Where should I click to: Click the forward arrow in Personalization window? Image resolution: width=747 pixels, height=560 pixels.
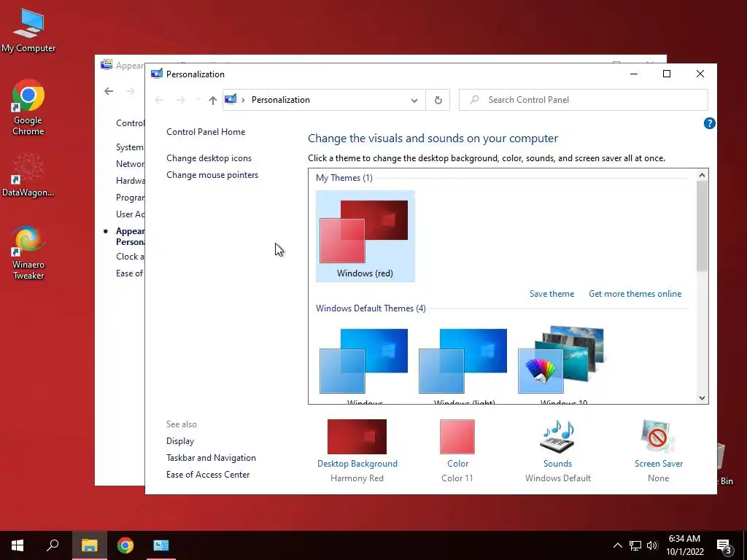pyautogui.click(x=181, y=100)
